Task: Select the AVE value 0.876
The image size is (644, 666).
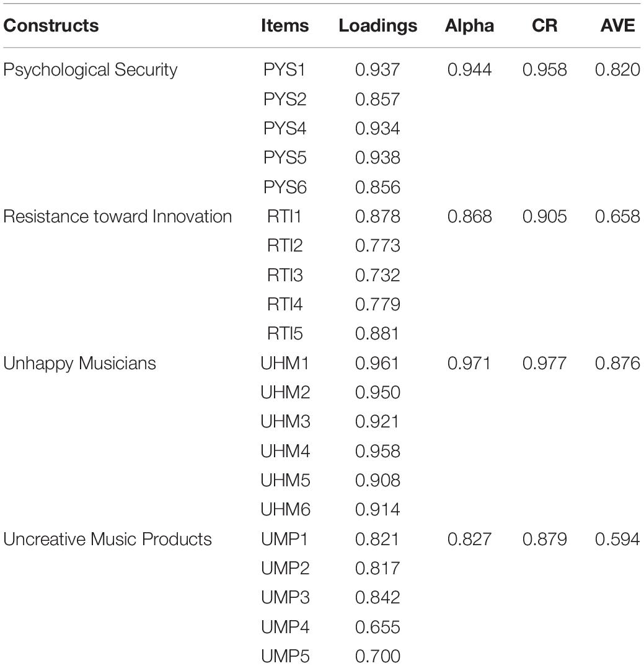Action: tap(617, 363)
